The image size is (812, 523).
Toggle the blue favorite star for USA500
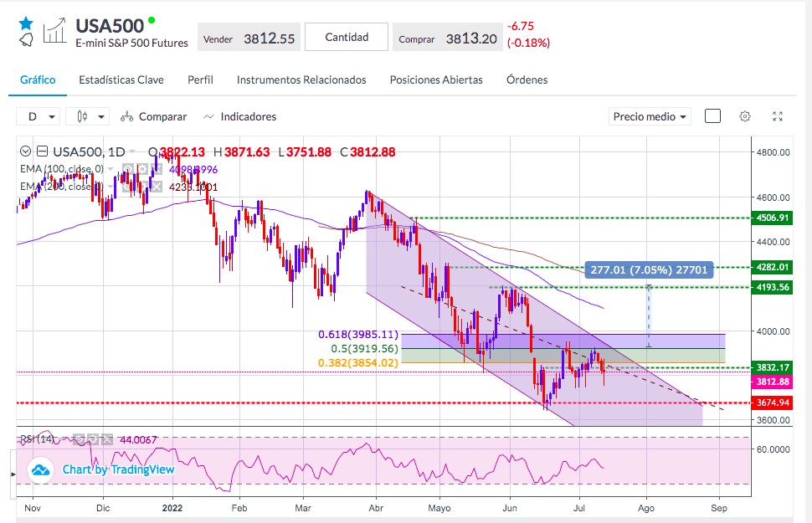[26, 23]
